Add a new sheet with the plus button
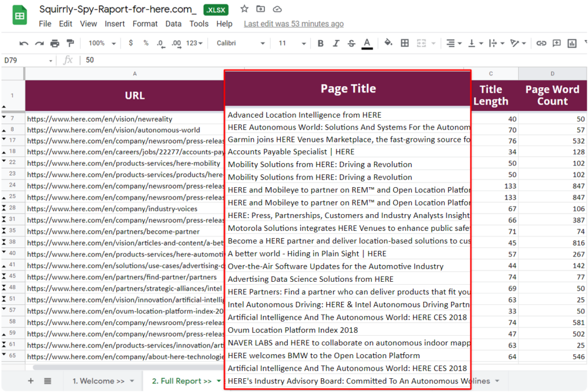 (31, 381)
